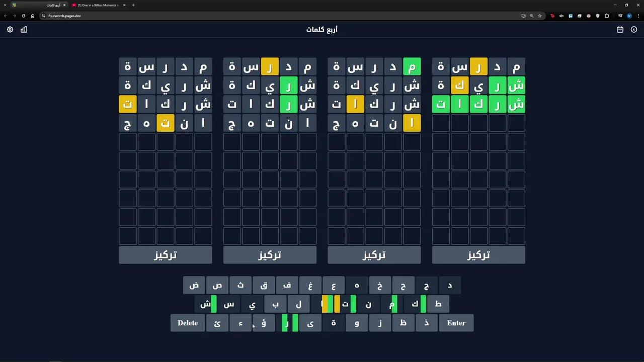Tap the ذ key on keyboard
The width and height of the screenshot is (644, 362).
pos(426,323)
